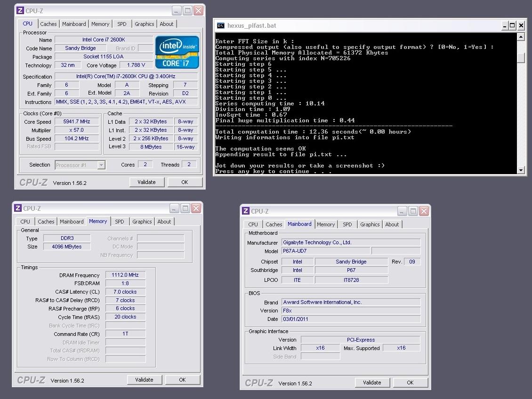Click OK button in Mainboard window
This screenshot has width=532, height=399.
click(x=410, y=383)
